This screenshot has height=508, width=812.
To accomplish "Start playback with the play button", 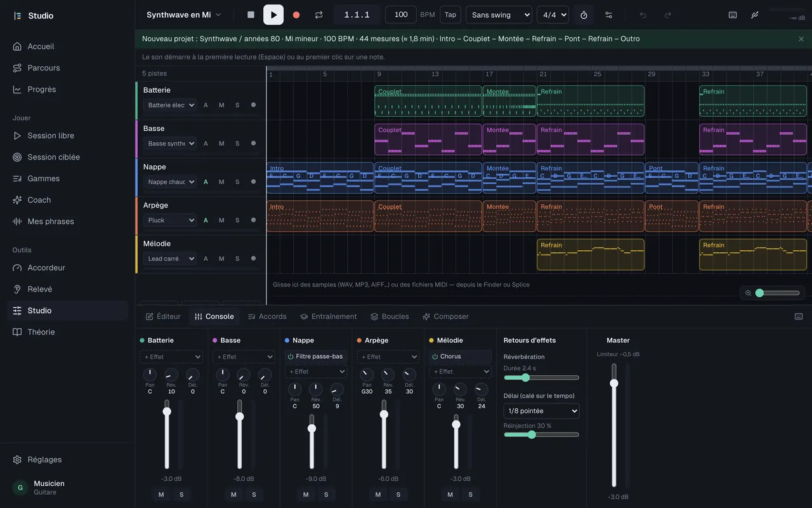I will (273, 15).
